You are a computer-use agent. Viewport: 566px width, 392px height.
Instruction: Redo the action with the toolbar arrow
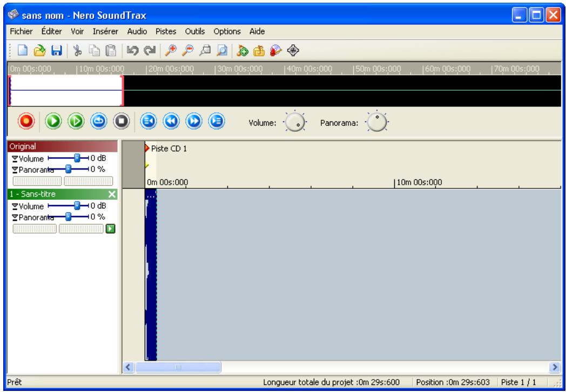pyautogui.click(x=150, y=50)
